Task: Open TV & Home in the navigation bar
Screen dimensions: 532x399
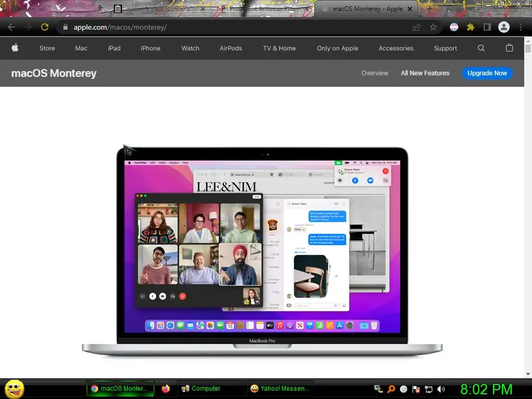Action: pos(279,48)
